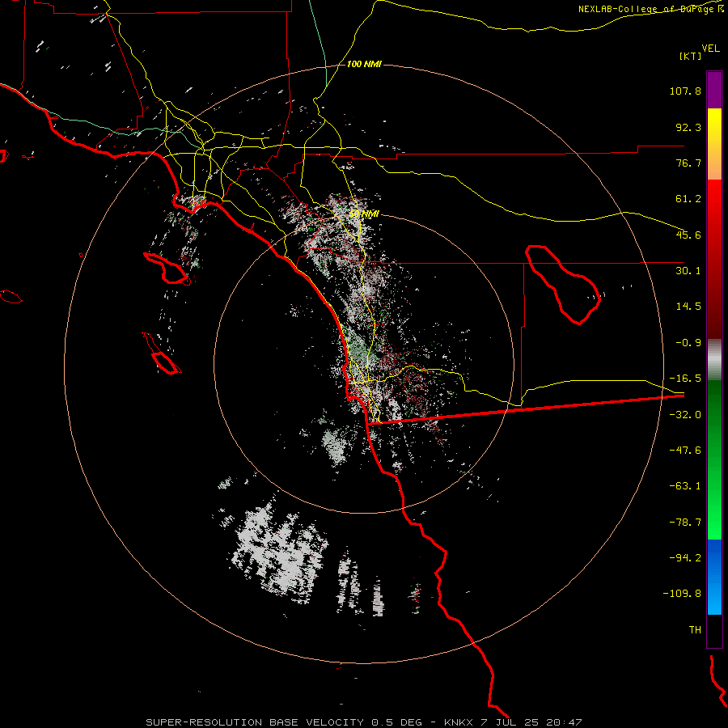Click the [KT] units label

click(x=691, y=56)
